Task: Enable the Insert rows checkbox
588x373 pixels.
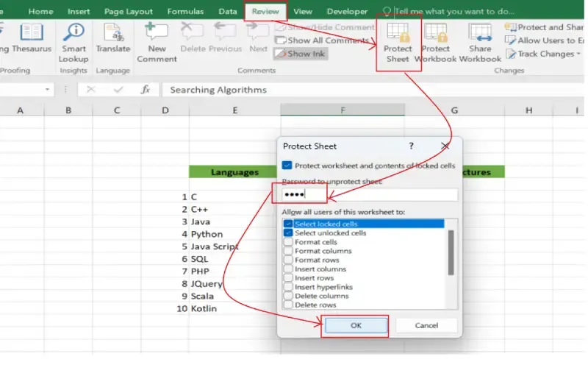Action: (287, 277)
